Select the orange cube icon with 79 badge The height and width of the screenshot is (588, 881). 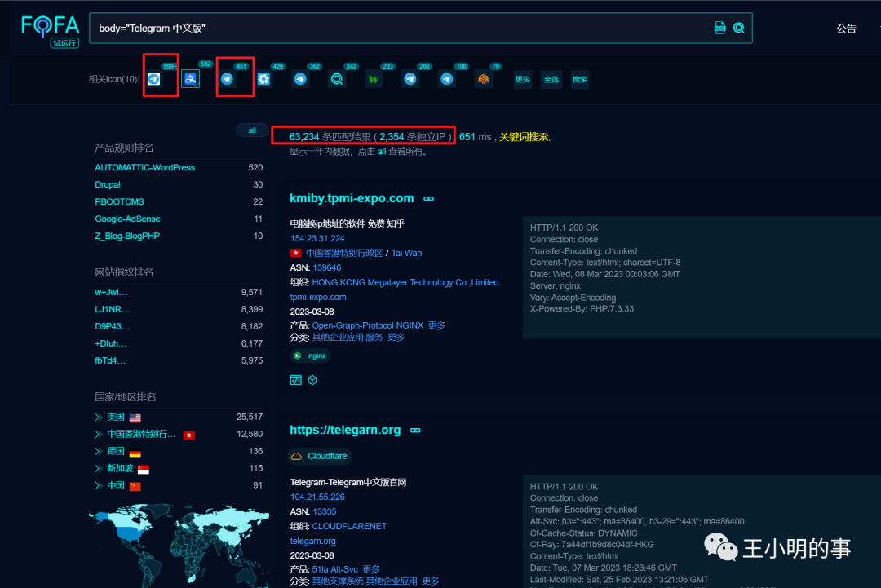tap(483, 78)
